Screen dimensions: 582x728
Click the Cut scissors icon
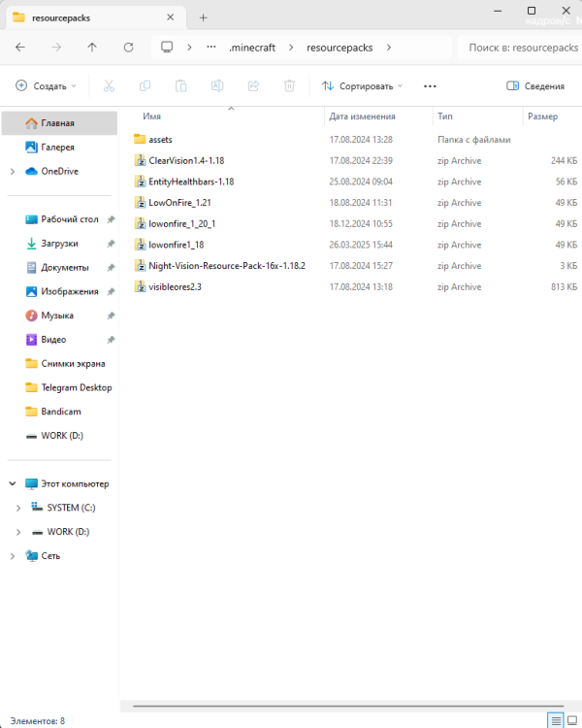point(109,85)
